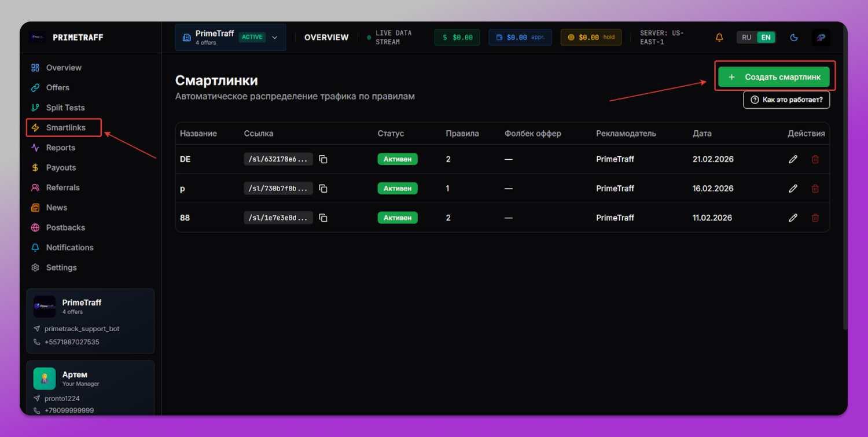Click the Название column header
The height and width of the screenshot is (437, 868).
pos(198,134)
